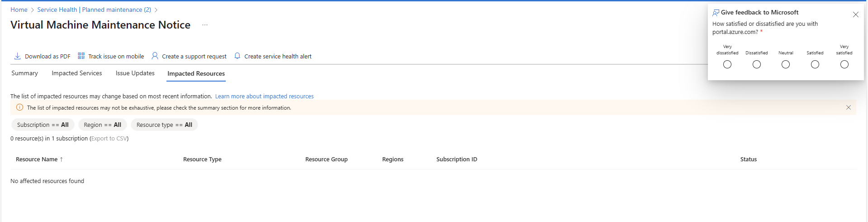Open the Resource type == All filter
The width and height of the screenshot is (868, 222).
pos(164,125)
